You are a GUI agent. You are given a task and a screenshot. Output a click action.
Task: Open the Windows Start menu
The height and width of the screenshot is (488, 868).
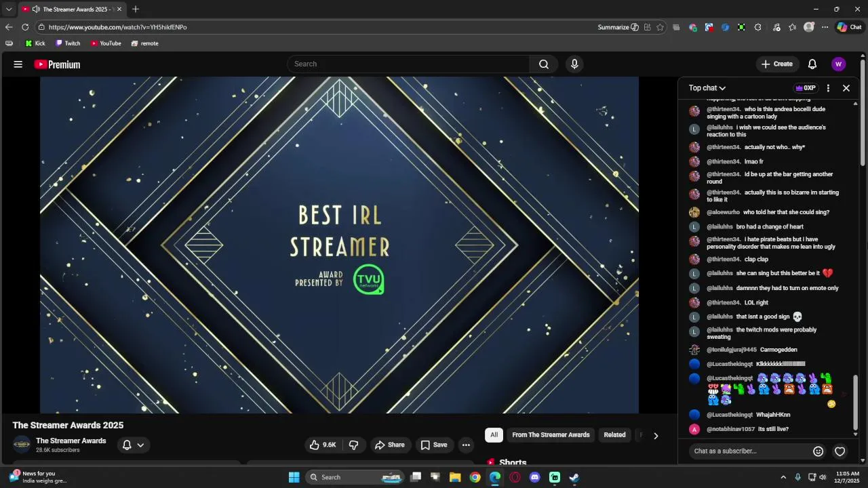294,477
